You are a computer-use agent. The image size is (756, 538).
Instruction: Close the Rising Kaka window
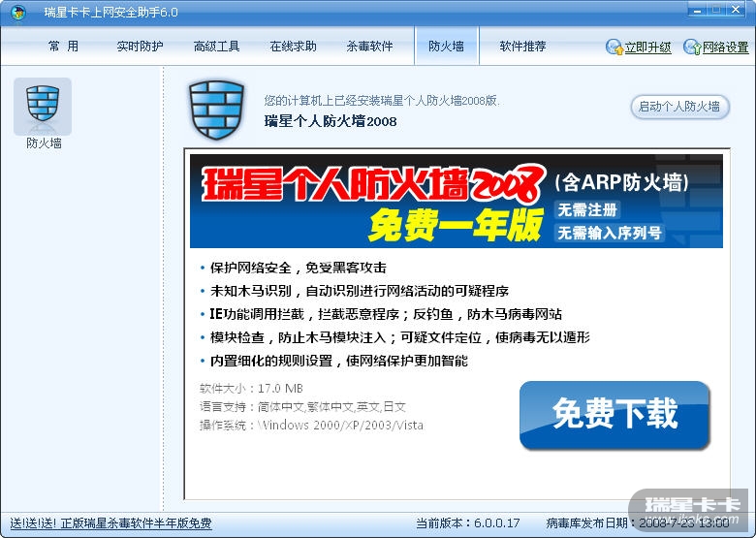tap(736, 10)
